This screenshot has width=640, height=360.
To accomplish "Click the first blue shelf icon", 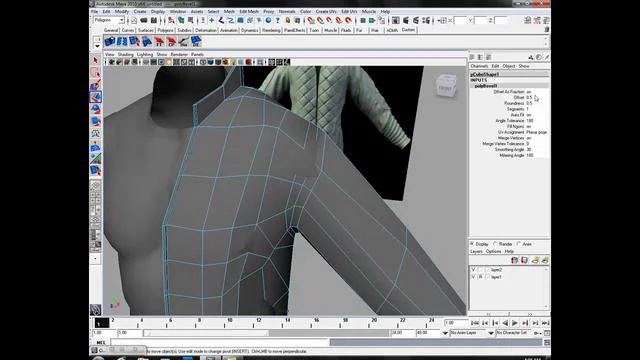I will click(x=109, y=41).
